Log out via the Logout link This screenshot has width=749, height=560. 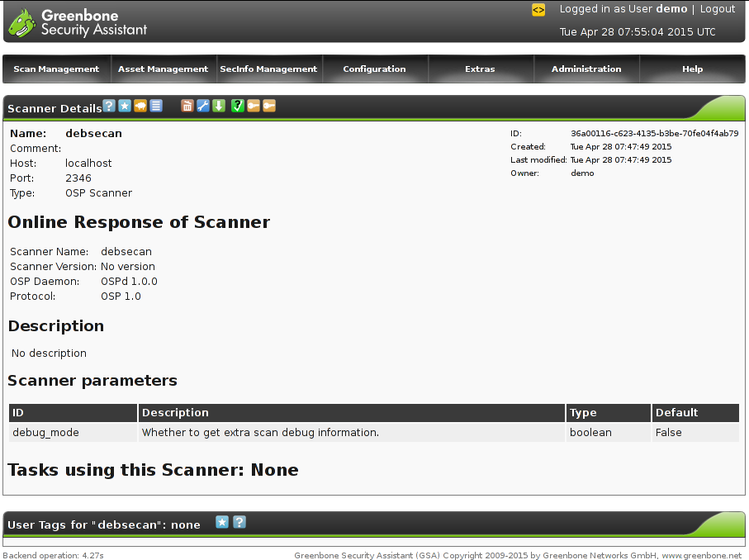point(718,9)
